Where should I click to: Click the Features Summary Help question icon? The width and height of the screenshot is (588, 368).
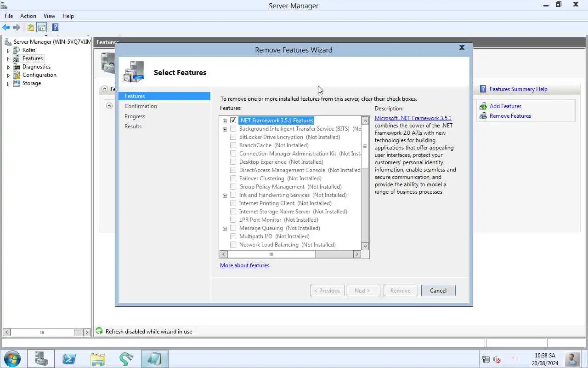(x=483, y=89)
